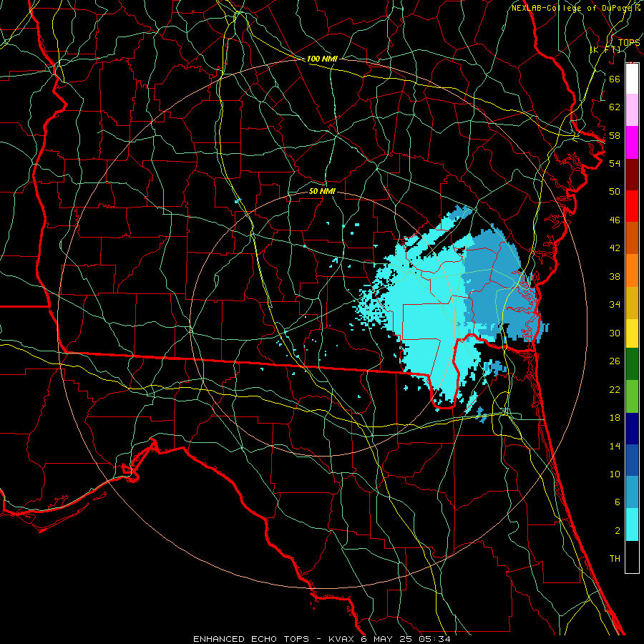
Task: Click the 'ENHANCED ECHO TOPS' product title
Action: click(x=251, y=639)
